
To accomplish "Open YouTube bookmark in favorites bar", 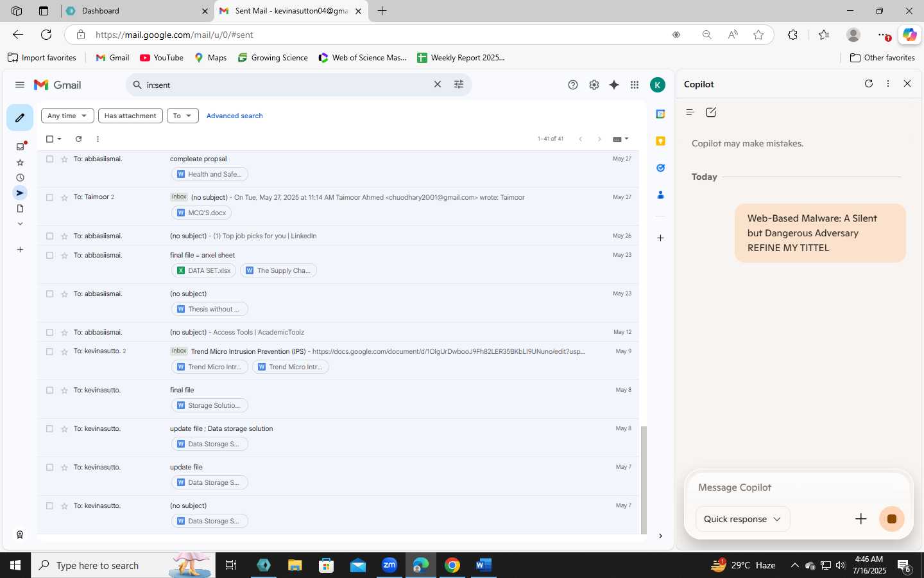I will (162, 58).
